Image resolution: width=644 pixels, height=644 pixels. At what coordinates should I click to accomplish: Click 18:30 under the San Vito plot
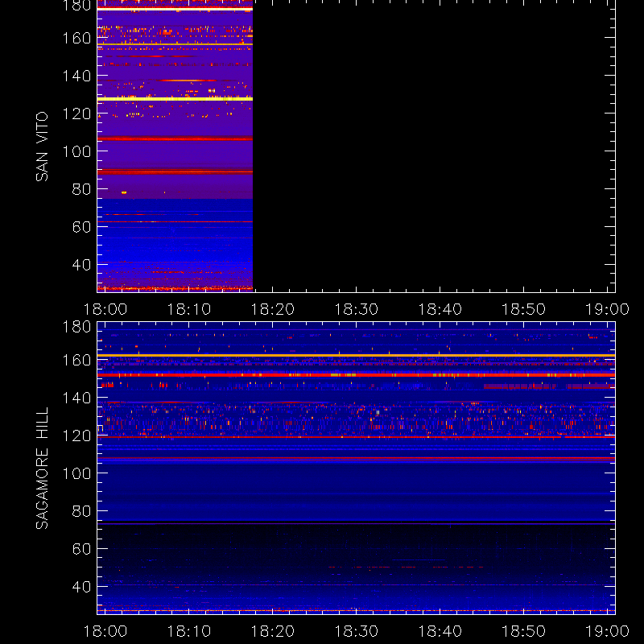(357, 309)
